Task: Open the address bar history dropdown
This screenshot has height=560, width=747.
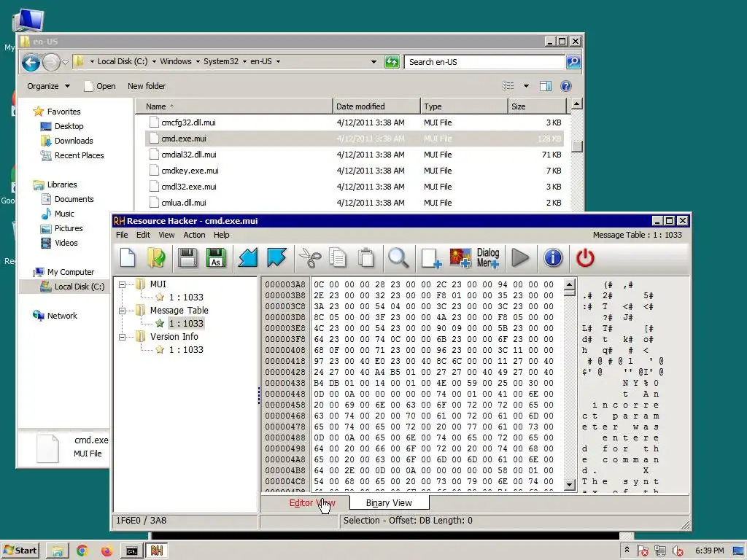Action: pos(373,62)
